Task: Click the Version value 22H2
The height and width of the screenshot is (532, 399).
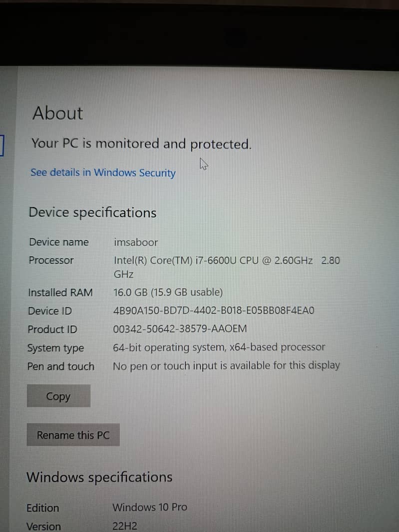Action: point(125,526)
